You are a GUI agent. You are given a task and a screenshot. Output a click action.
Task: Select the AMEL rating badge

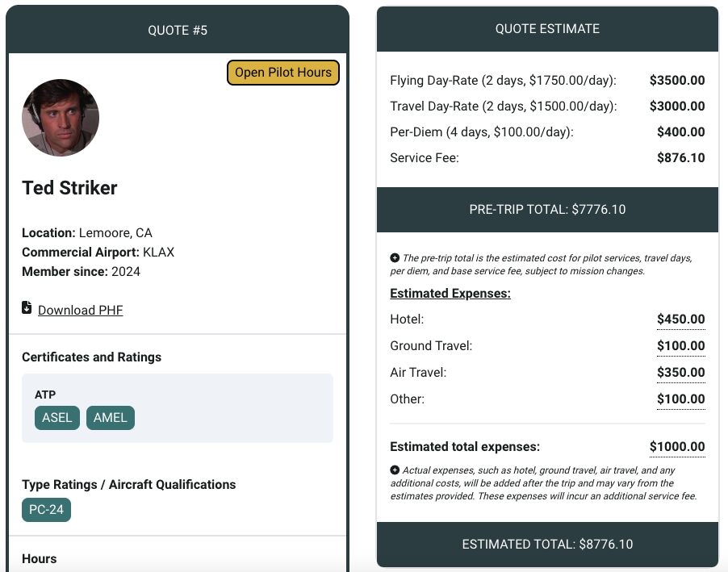(111, 418)
